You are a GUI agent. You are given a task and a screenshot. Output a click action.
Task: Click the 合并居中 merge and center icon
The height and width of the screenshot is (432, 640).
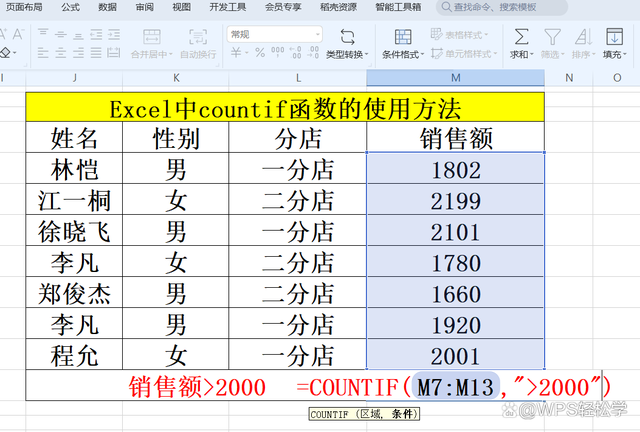151,37
